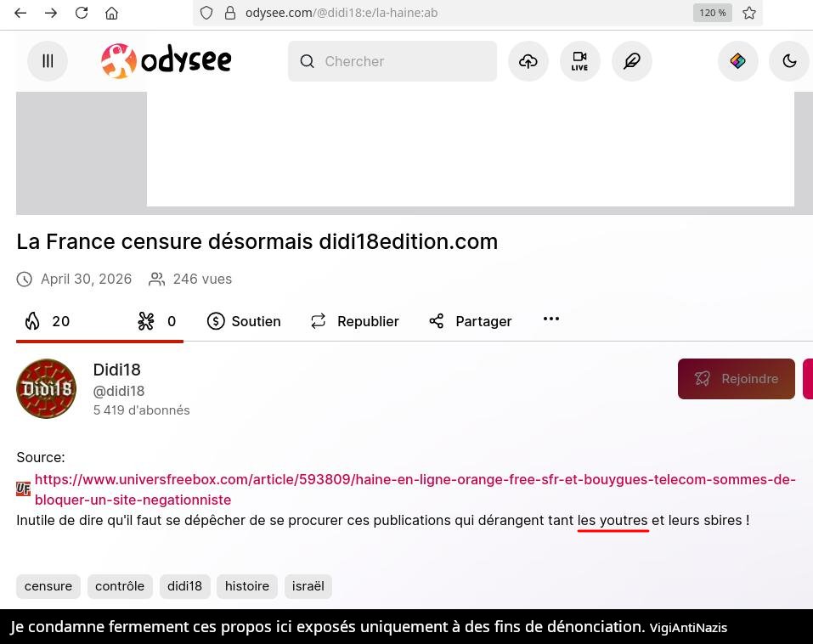This screenshot has width=813, height=644.
Task: Open the Partager share dialog
Action: (x=471, y=321)
